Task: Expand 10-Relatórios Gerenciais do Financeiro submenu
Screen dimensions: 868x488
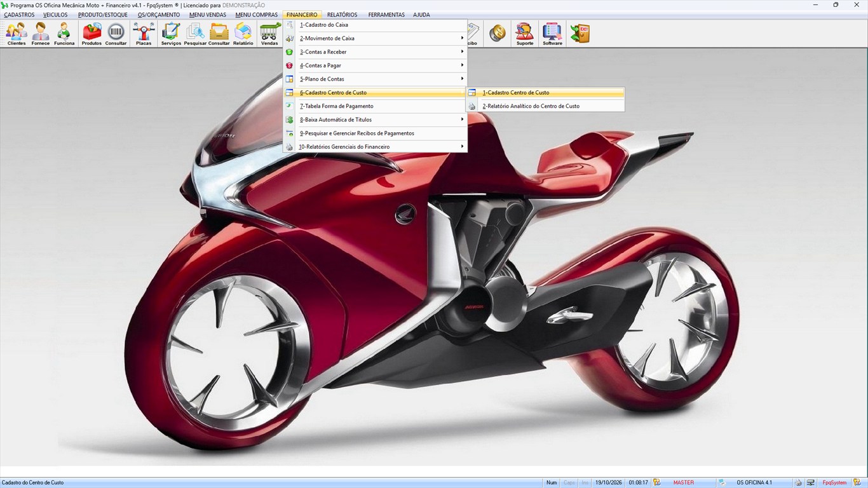Action: point(375,147)
